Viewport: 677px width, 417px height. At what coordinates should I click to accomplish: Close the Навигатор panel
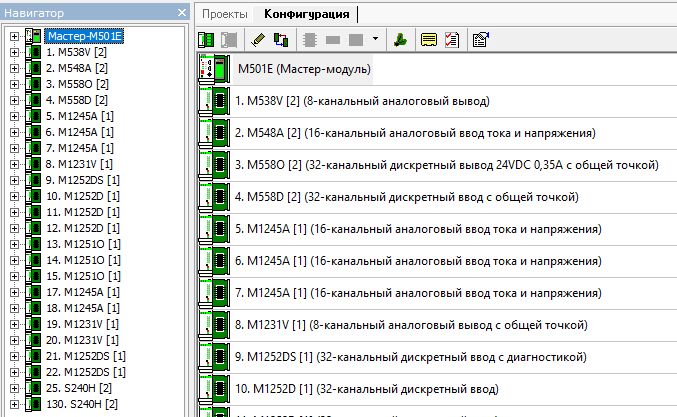point(182,13)
